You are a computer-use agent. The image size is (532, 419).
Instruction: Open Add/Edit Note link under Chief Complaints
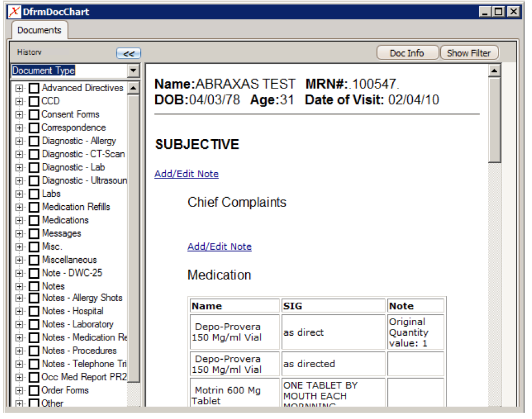click(x=220, y=247)
